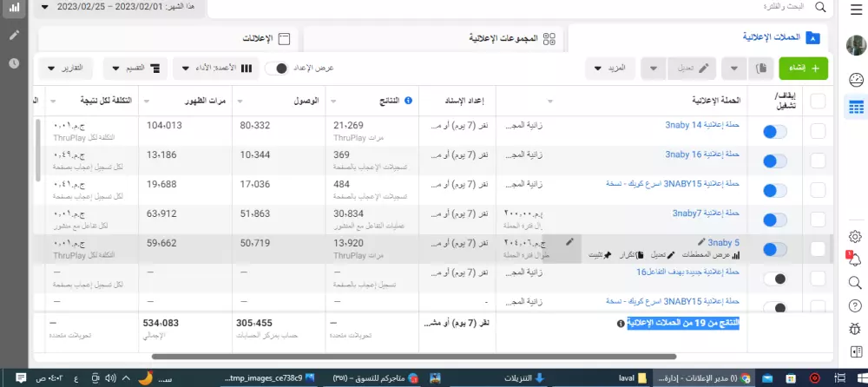Image resolution: width=868 pixels, height=387 pixels.
Task: Open campaign link 3naby 14
Action: tap(702, 125)
